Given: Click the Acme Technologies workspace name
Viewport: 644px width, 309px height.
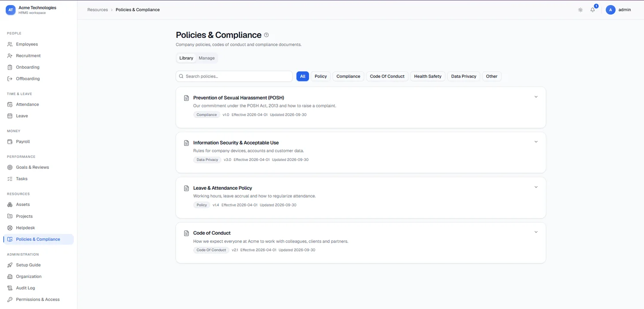Looking at the screenshot, I should coord(37,8).
